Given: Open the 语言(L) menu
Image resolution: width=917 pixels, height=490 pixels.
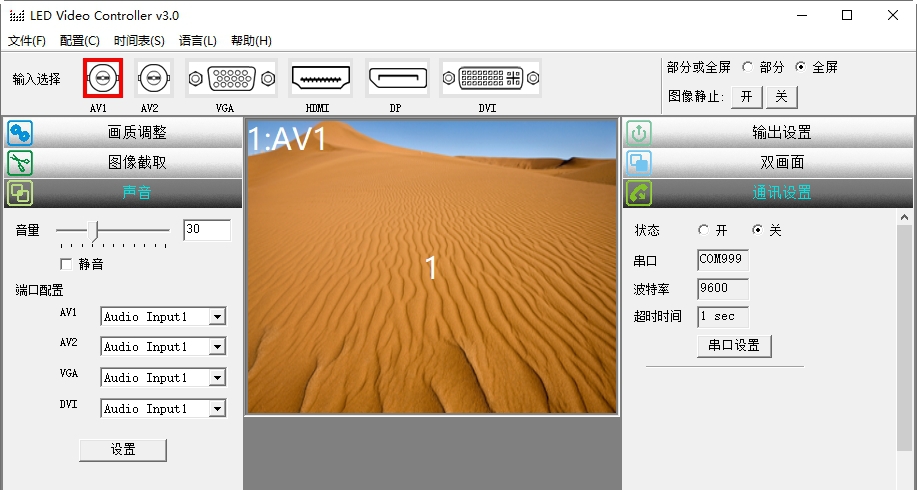Looking at the screenshot, I should 198,41.
